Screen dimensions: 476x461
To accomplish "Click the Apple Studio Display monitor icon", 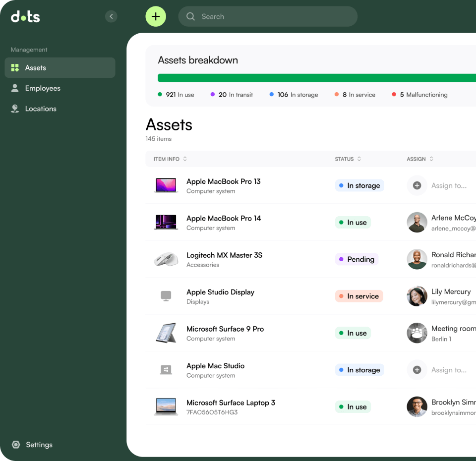I will pyautogui.click(x=166, y=296).
